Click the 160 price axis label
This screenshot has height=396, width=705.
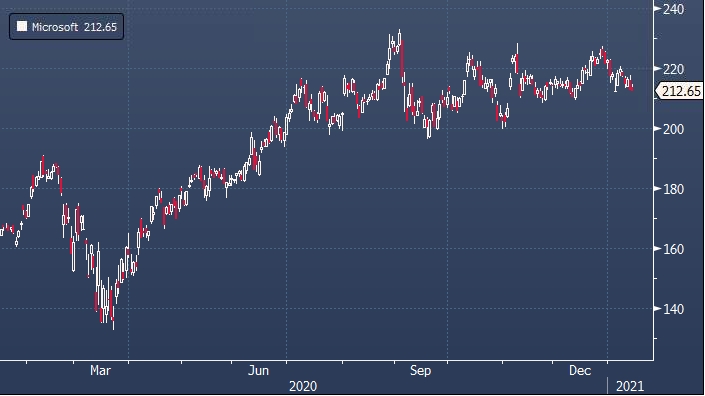click(x=674, y=249)
